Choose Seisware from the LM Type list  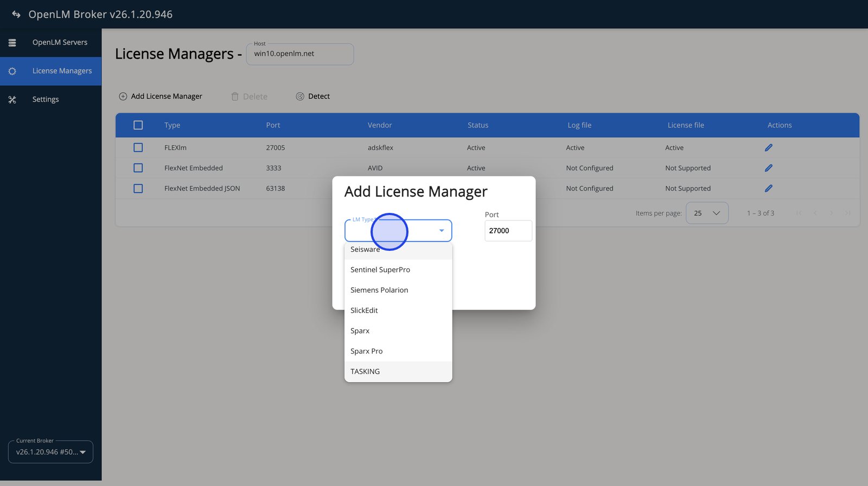point(398,249)
